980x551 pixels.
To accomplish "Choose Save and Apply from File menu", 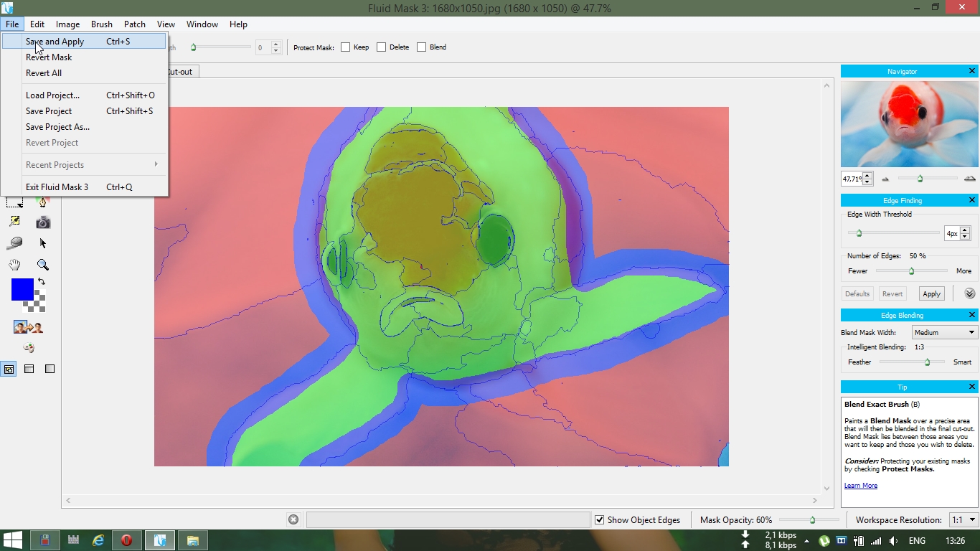I will 55,42.
